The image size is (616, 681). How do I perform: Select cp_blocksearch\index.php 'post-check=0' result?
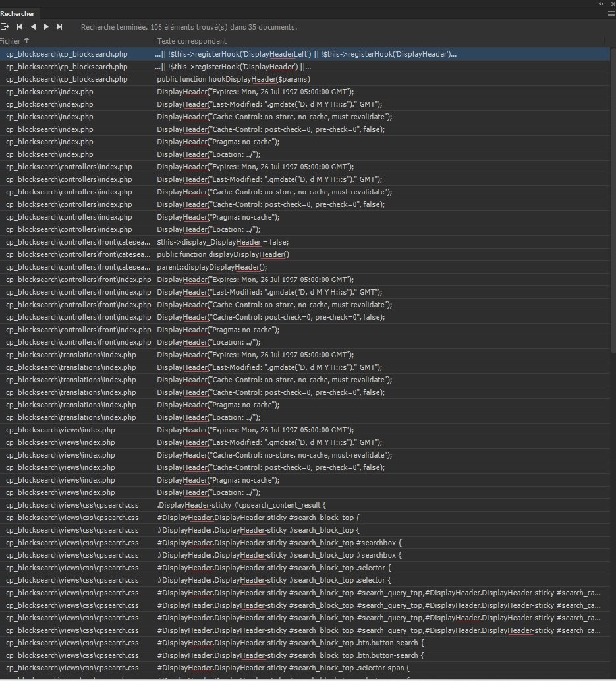(305, 129)
